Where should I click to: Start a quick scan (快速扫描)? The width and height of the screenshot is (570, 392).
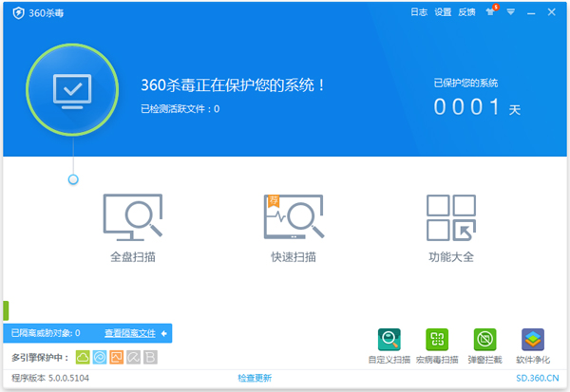293,228
